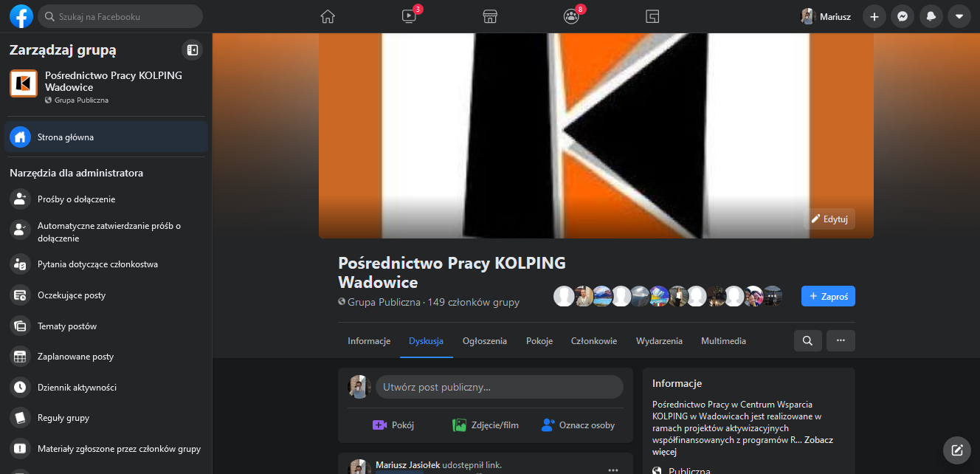Screen dimensions: 980x474
Task: Open the group three-dots more menu
Action: click(x=841, y=340)
